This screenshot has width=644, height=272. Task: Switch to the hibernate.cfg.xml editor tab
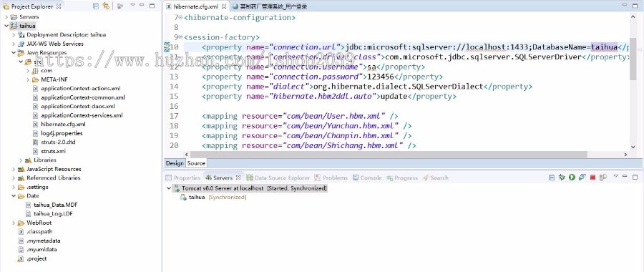[x=196, y=6]
